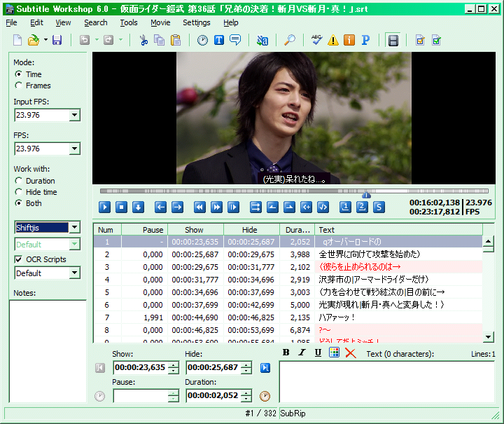Open a subtitle file with the folder icon
Viewport: 504px width, 424px height.
[x=33, y=40]
